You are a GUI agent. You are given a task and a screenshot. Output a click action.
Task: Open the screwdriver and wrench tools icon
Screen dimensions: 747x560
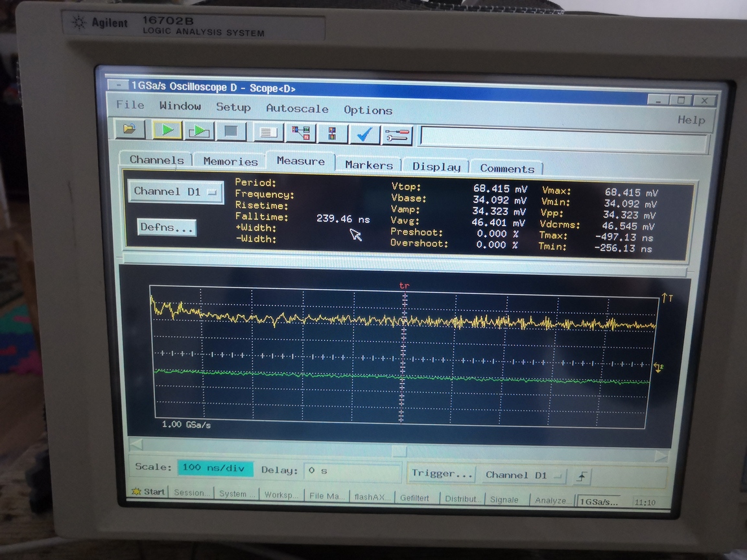click(x=397, y=135)
